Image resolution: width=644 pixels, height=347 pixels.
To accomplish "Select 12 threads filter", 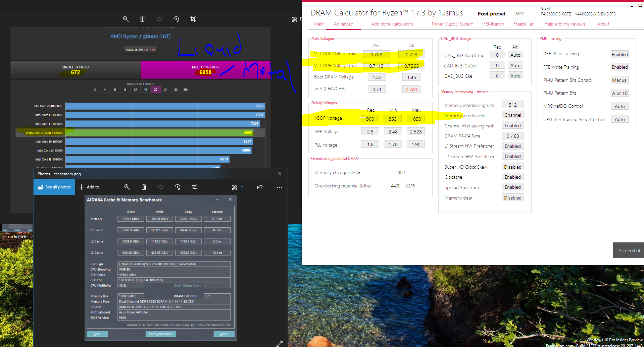I will pos(135,90).
